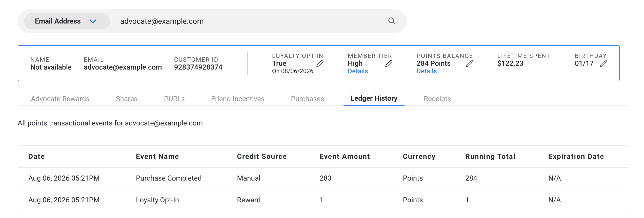Click the Loyalty Opt-In row date

tap(64, 200)
